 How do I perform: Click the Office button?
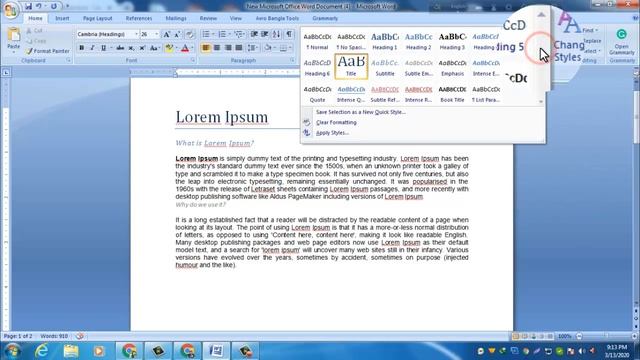[11, 11]
